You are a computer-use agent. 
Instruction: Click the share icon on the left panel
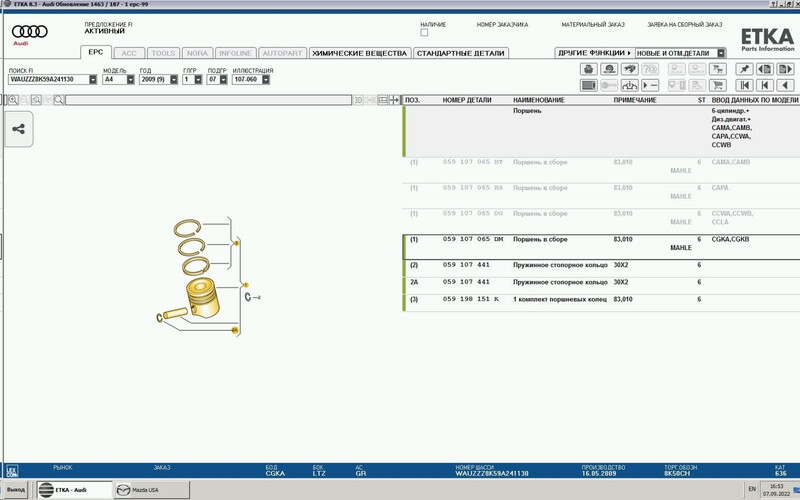pos(18,129)
